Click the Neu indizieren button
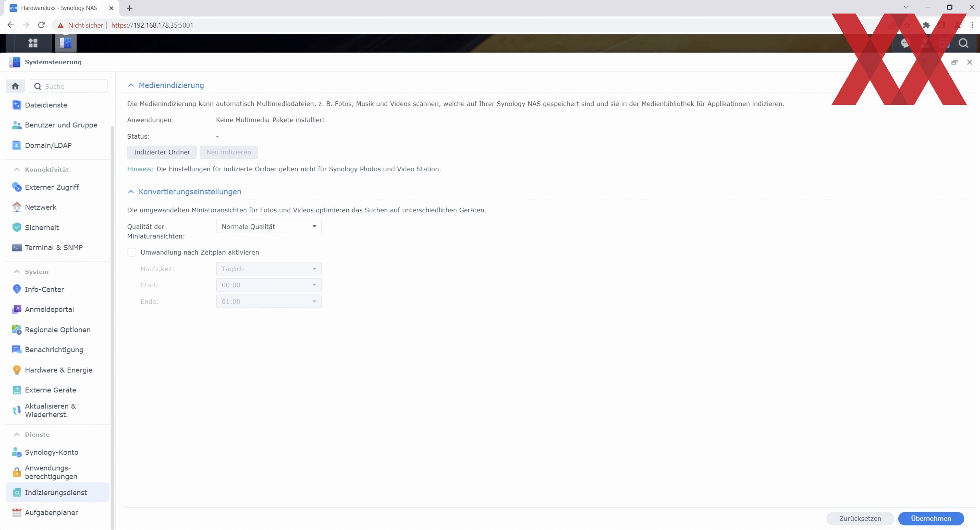 click(229, 152)
